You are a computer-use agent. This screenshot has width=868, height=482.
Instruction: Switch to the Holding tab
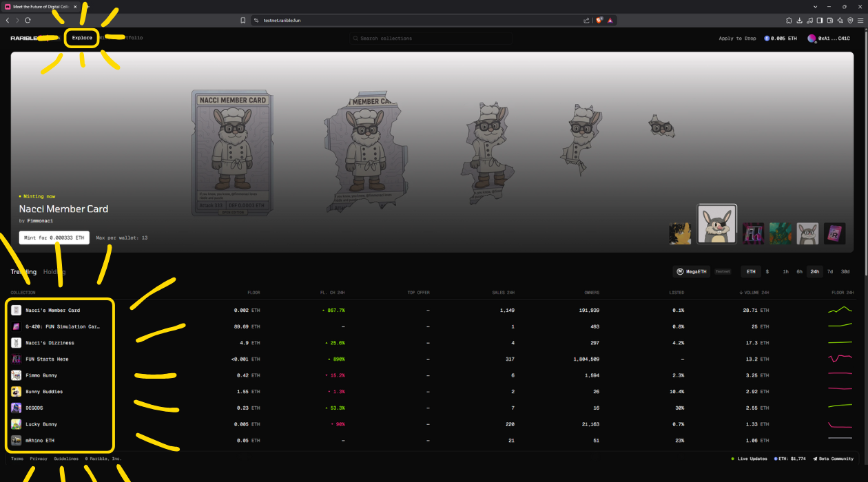point(54,272)
